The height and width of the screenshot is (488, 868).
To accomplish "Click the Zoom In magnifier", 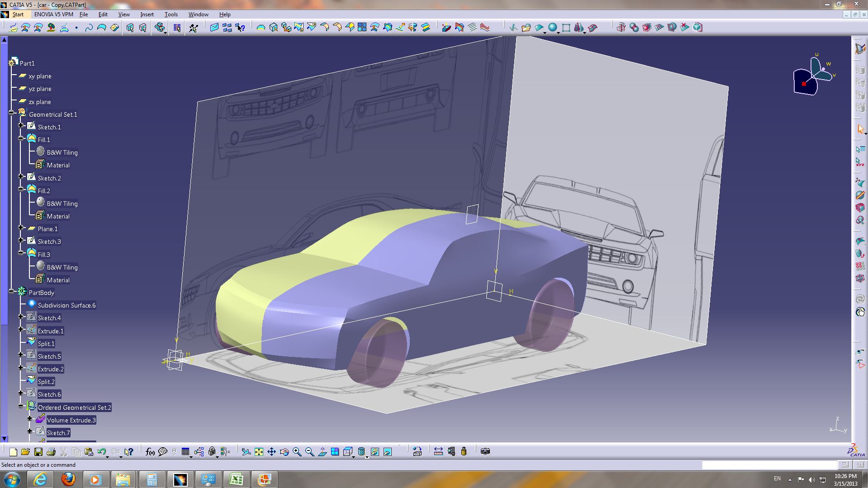I will (297, 451).
